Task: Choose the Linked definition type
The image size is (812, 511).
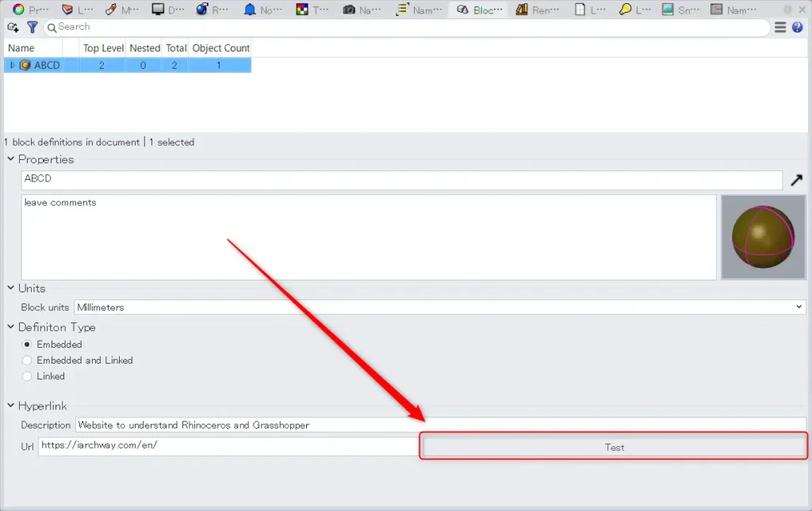Action: click(x=28, y=376)
